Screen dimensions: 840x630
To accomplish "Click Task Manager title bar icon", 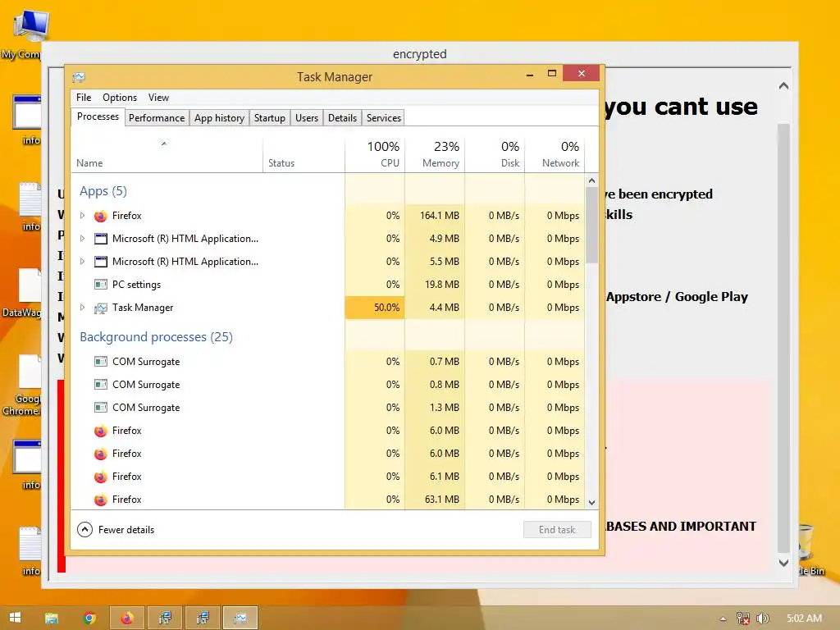I will pyautogui.click(x=79, y=77).
